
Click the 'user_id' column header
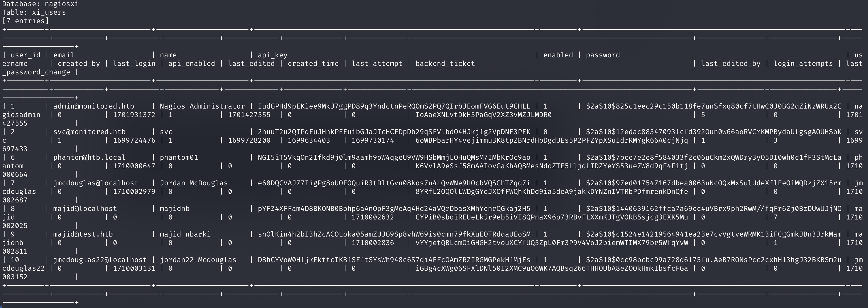[x=26, y=55]
